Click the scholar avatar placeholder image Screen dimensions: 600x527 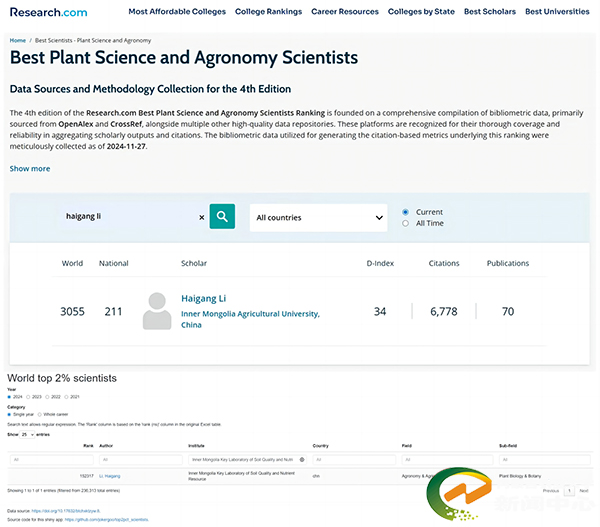coord(157,311)
